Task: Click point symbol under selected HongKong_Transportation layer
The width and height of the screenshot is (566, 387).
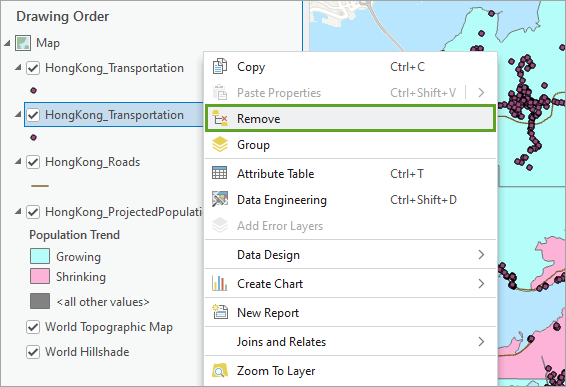Action: point(34,137)
